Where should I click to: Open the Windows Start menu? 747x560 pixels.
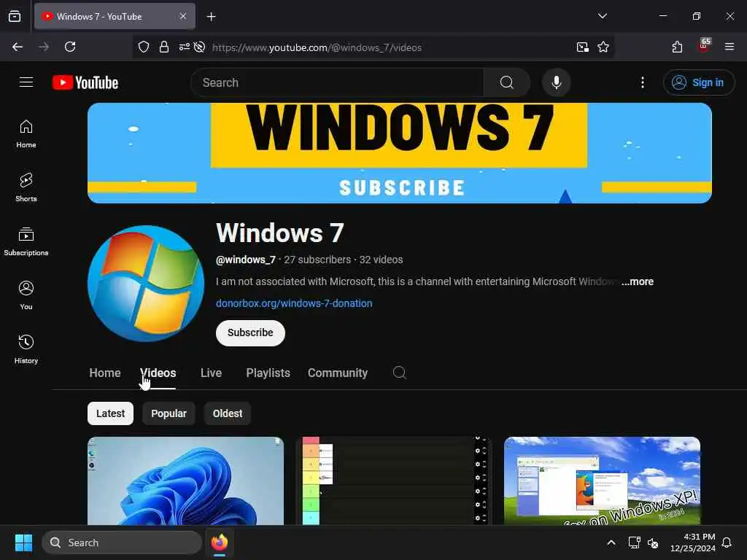click(23, 542)
